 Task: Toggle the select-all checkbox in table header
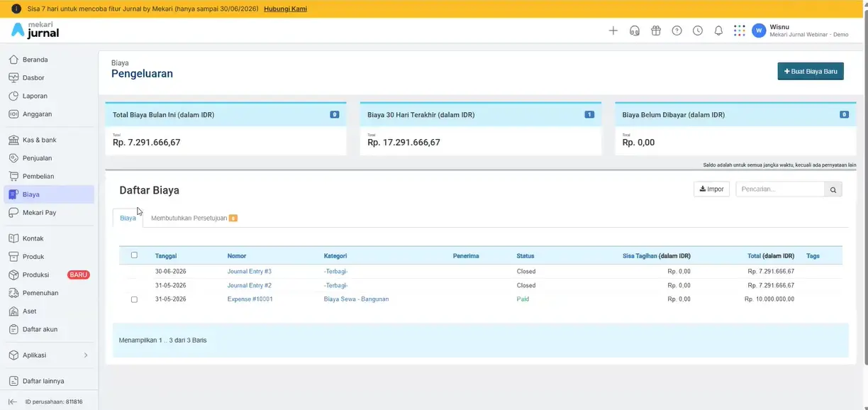click(134, 255)
